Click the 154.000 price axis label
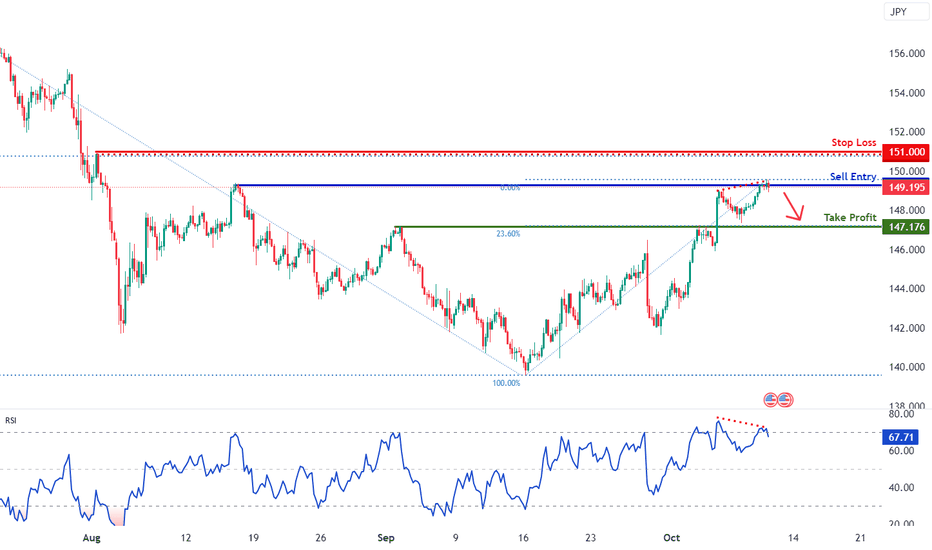 click(x=906, y=93)
